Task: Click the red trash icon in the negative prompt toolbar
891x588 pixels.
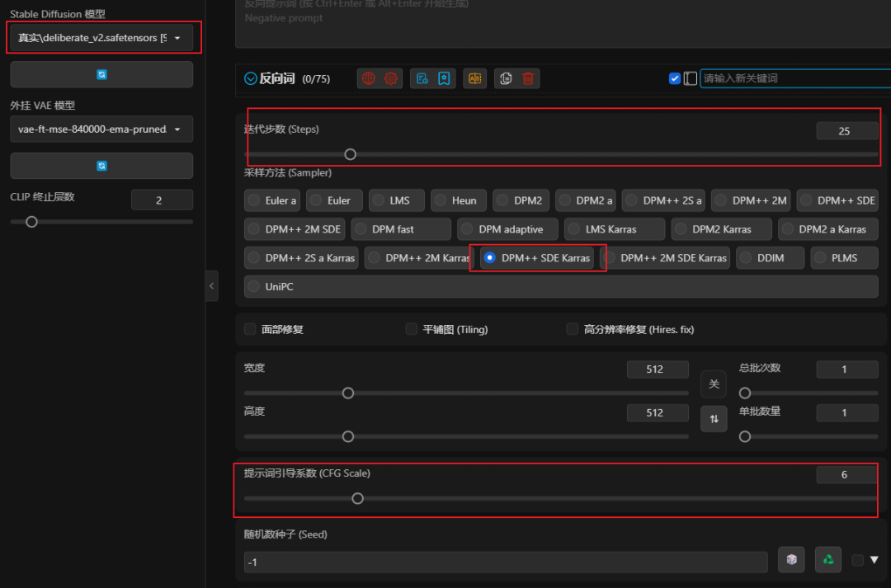Action: [x=529, y=78]
